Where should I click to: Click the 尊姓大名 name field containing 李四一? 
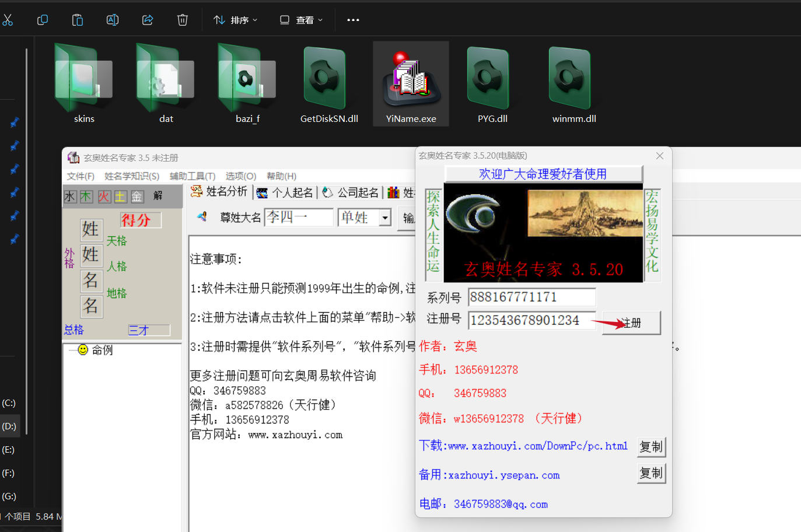[299, 217]
